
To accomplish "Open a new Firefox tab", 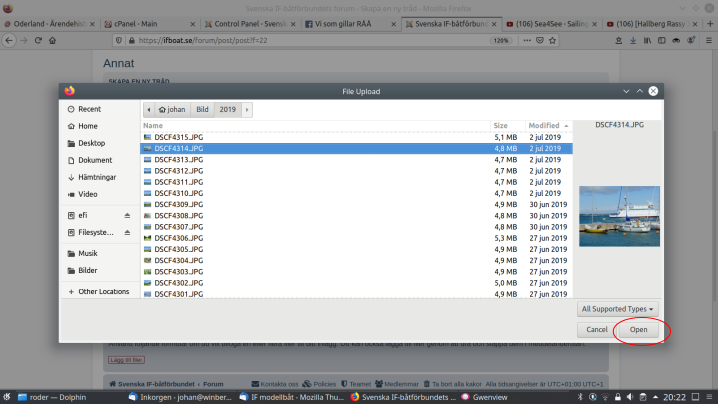I will [x=710, y=24].
